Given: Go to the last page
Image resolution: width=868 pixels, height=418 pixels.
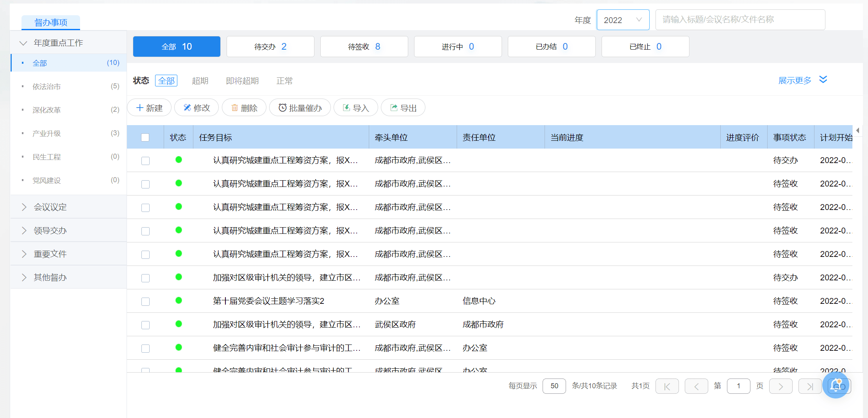Looking at the screenshot, I should coord(810,386).
